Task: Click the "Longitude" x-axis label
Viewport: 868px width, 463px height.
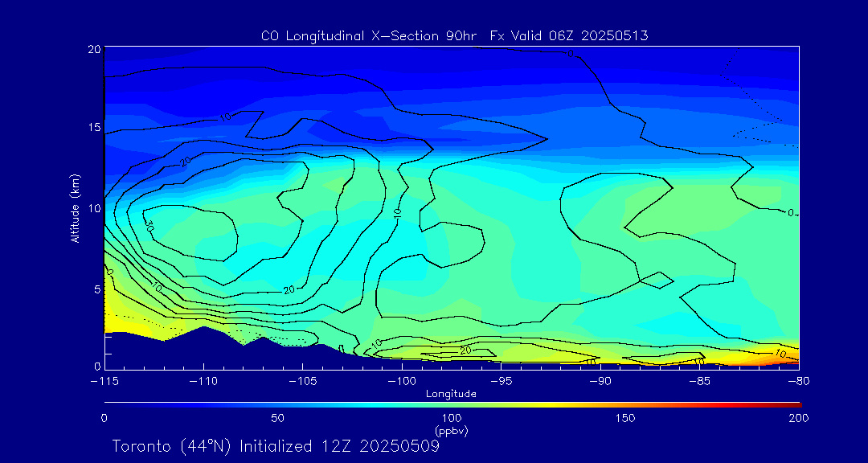Action: pos(451,394)
